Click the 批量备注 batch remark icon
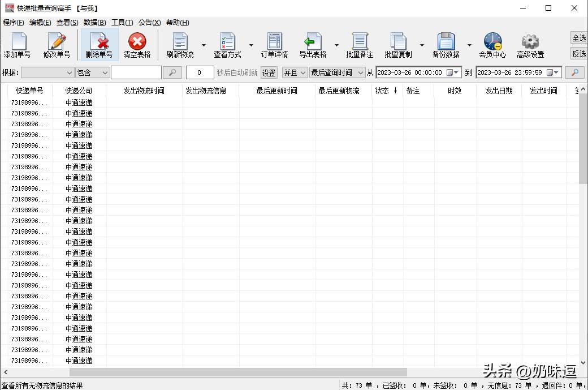The height and width of the screenshot is (390, 588). pos(360,44)
